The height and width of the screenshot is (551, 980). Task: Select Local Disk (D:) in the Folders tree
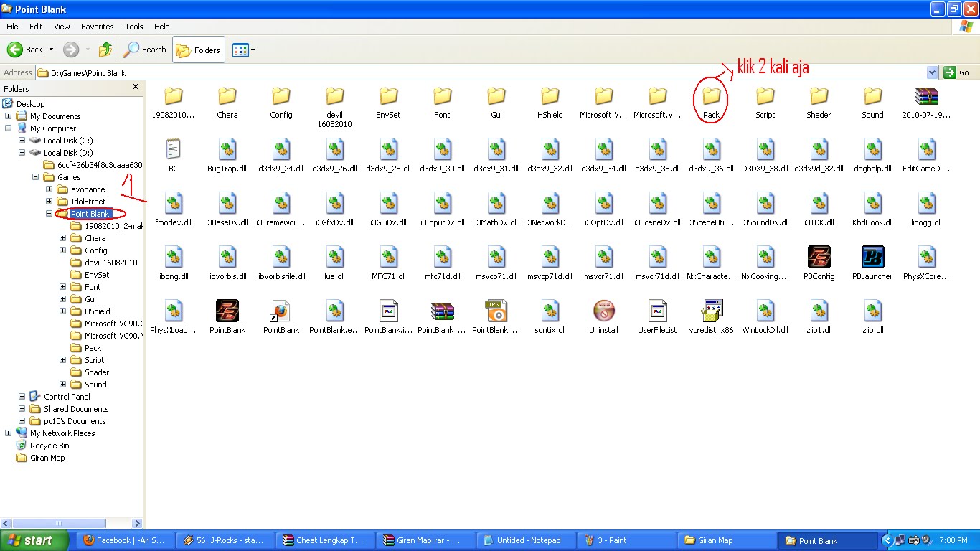tap(68, 153)
